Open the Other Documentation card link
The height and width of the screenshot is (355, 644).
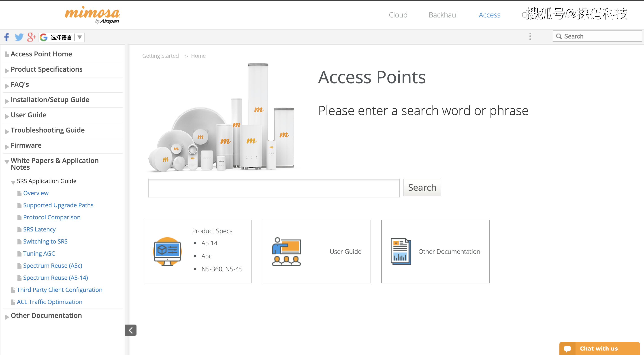point(449,252)
